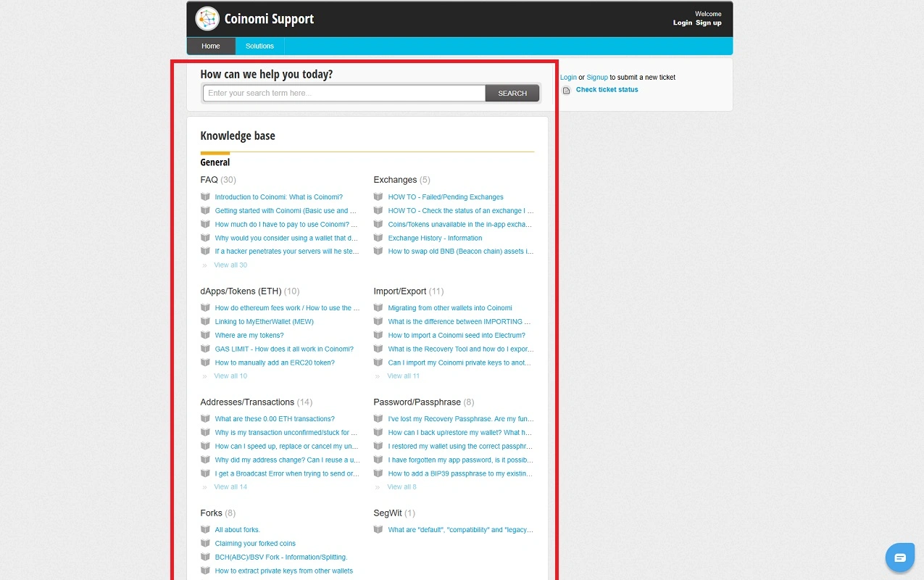Expand Import/Export via View all 11

403,376
